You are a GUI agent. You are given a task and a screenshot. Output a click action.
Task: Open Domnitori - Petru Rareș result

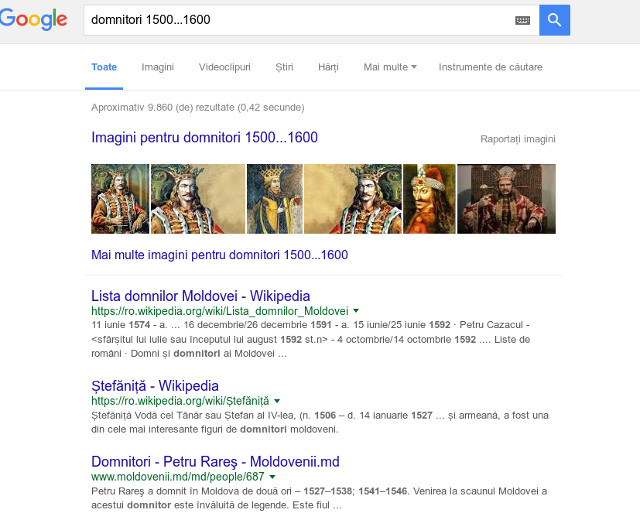click(x=215, y=463)
